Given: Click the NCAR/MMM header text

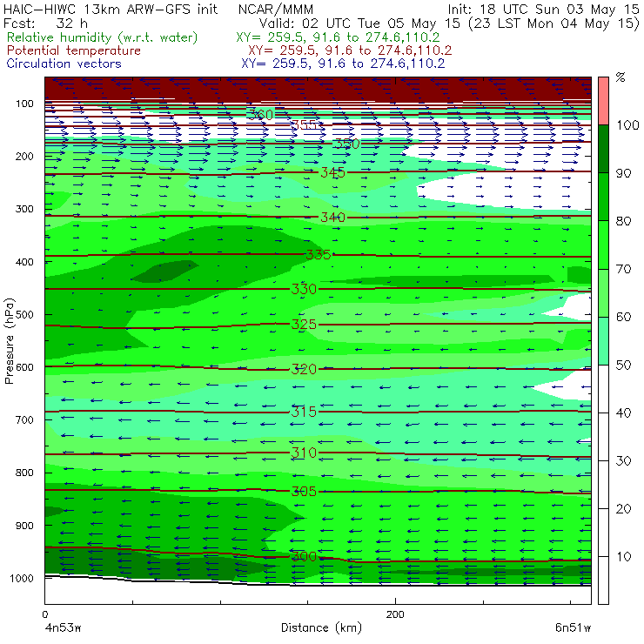Looking at the screenshot, I should pos(276,10).
